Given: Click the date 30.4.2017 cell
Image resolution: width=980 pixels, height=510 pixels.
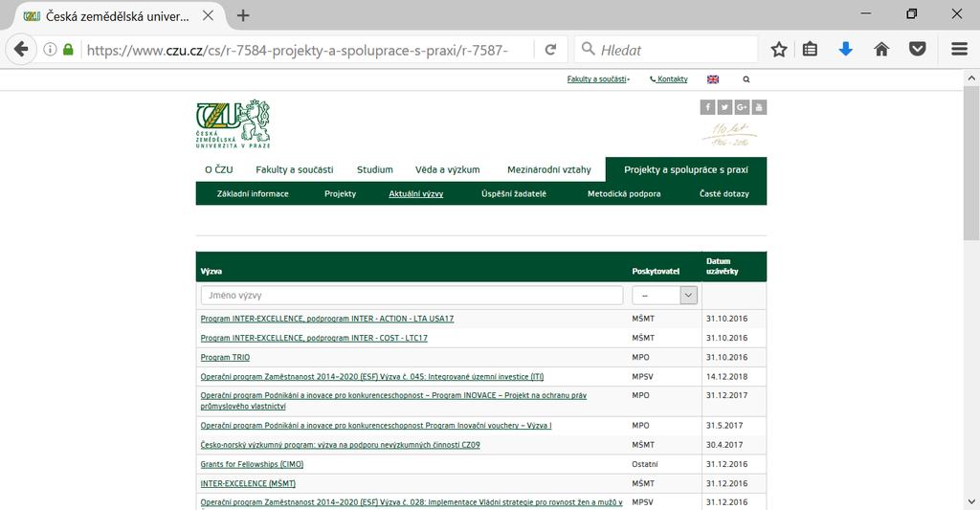Looking at the screenshot, I should coord(724,445).
